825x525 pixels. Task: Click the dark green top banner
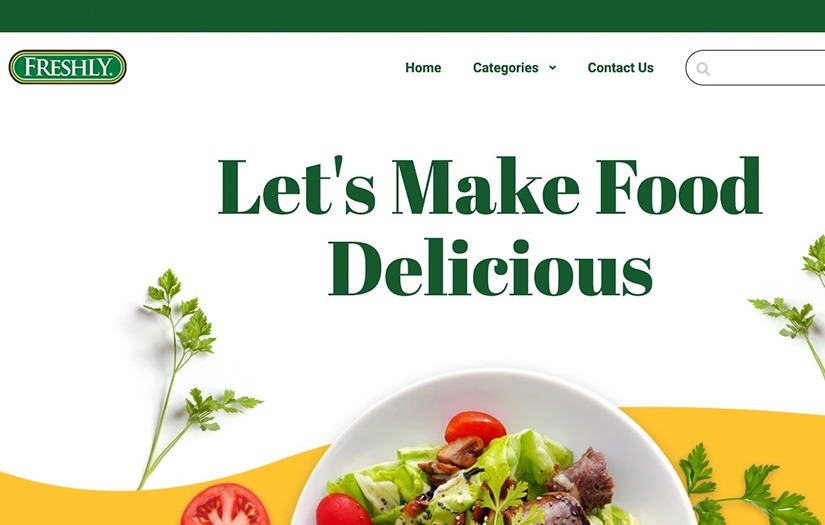(x=412, y=16)
